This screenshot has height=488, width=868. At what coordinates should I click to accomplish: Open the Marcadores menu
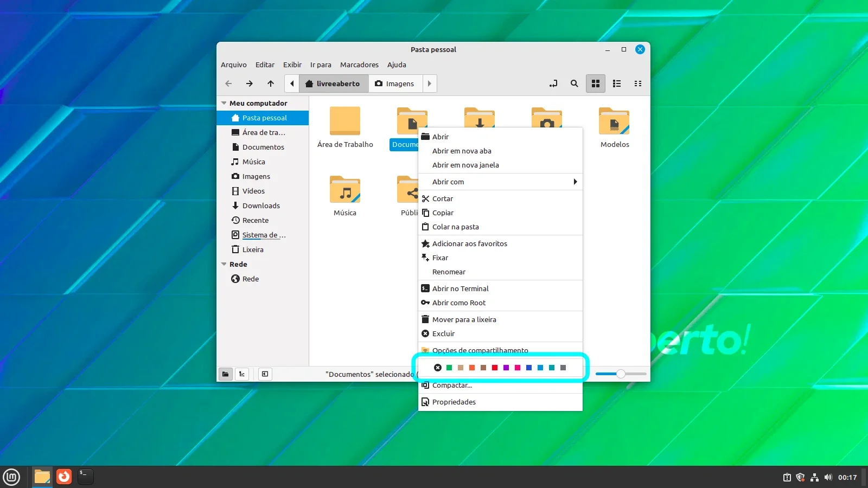pos(359,65)
